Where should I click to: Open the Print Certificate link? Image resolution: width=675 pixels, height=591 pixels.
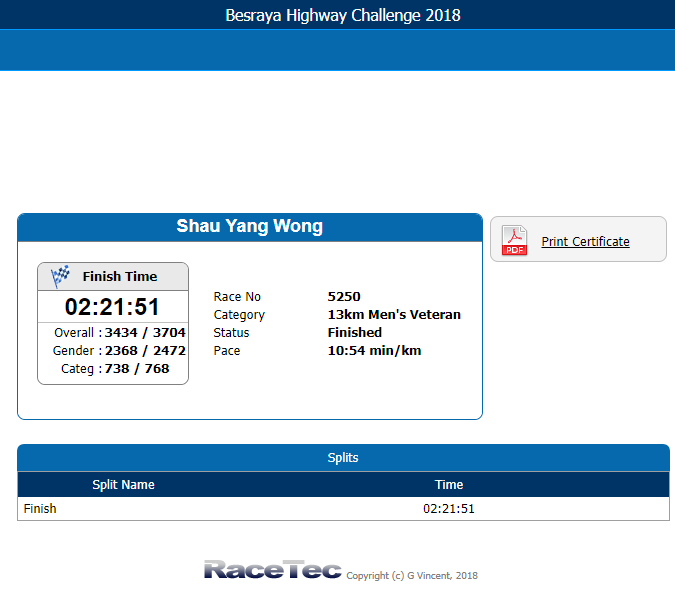585,241
